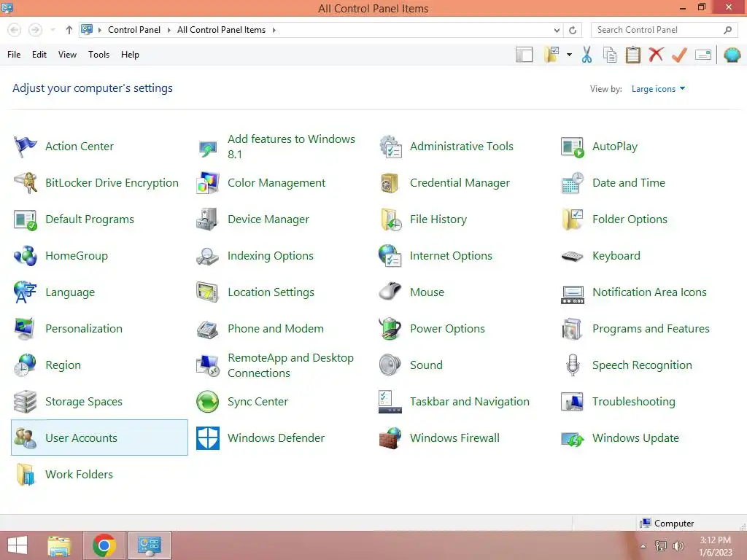Click the Copy toolbar icon

pyautogui.click(x=610, y=55)
